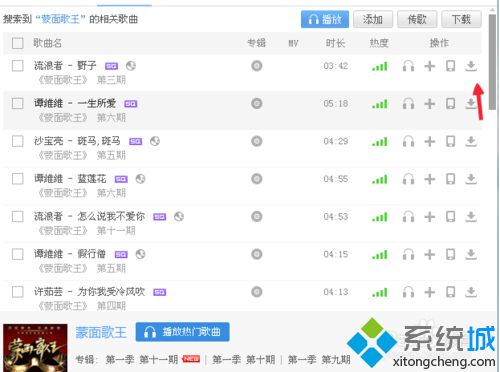The image size is (500, 372).
Task: Open album disc icon for 谭维维 - 蓝莲花
Action: tap(257, 179)
